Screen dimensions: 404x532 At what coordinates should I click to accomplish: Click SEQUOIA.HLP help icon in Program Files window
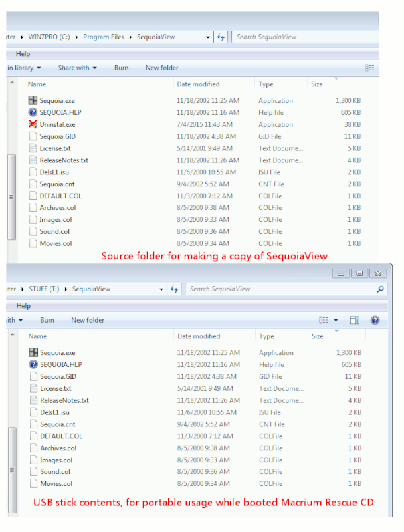click(x=33, y=112)
